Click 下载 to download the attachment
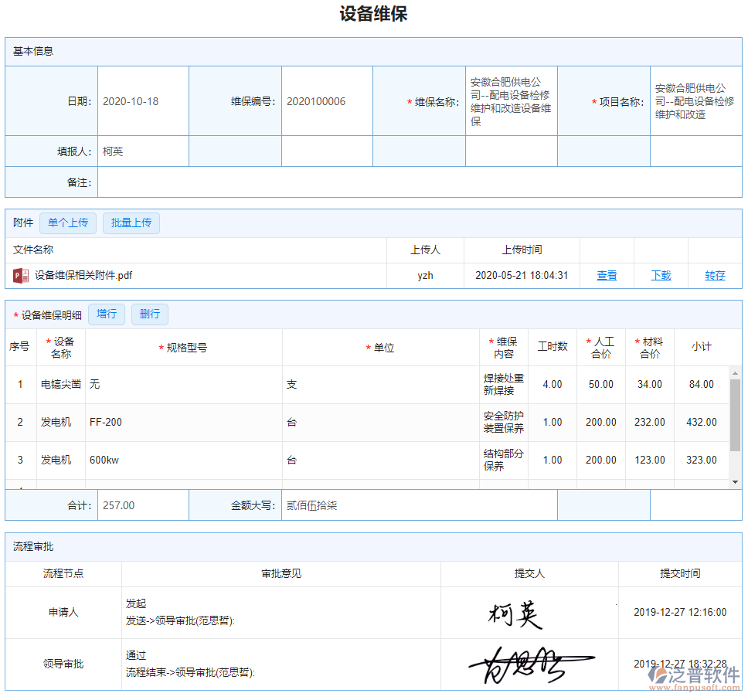The height and width of the screenshot is (700, 748). pos(661,275)
